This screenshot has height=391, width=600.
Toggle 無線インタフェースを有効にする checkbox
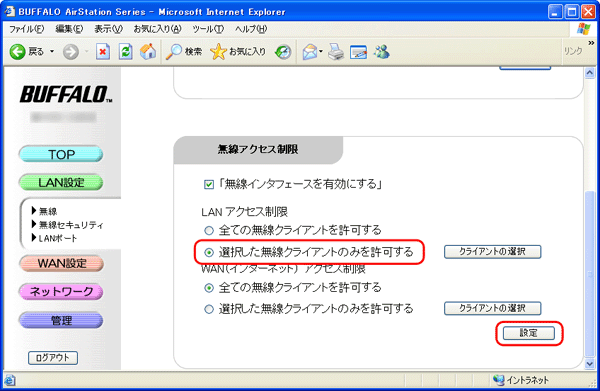click(209, 185)
